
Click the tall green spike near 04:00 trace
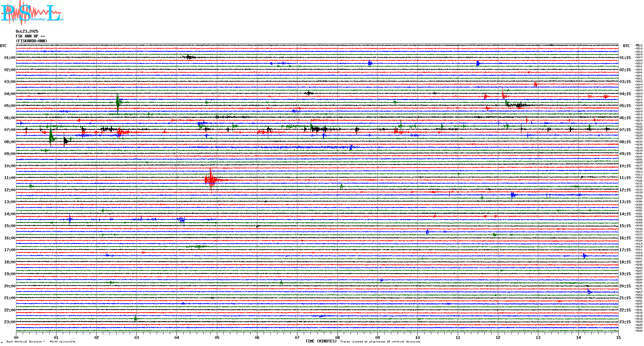(118, 103)
